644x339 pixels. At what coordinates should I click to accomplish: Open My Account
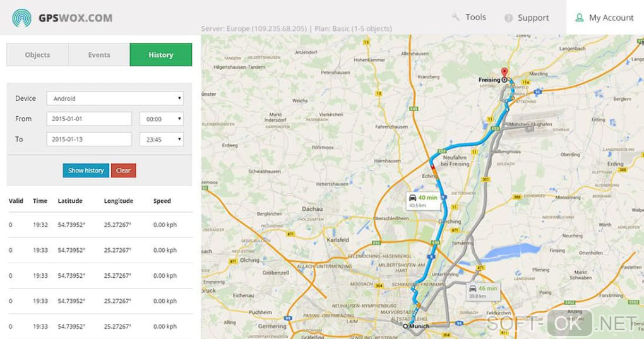pos(605,18)
